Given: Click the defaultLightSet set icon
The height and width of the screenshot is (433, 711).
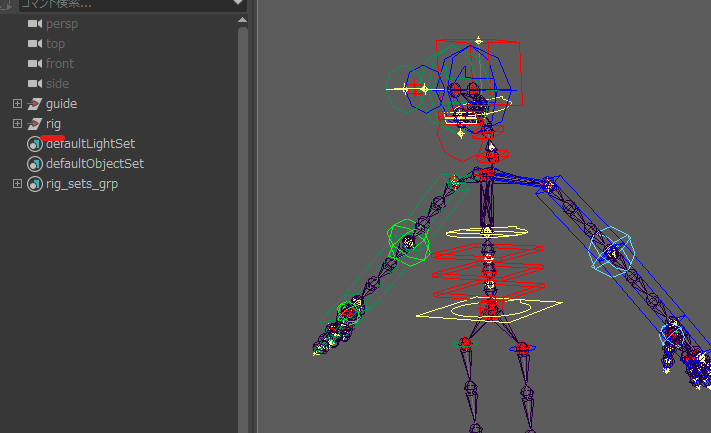Looking at the screenshot, I should pyautogui.click(x=35, y=144).
